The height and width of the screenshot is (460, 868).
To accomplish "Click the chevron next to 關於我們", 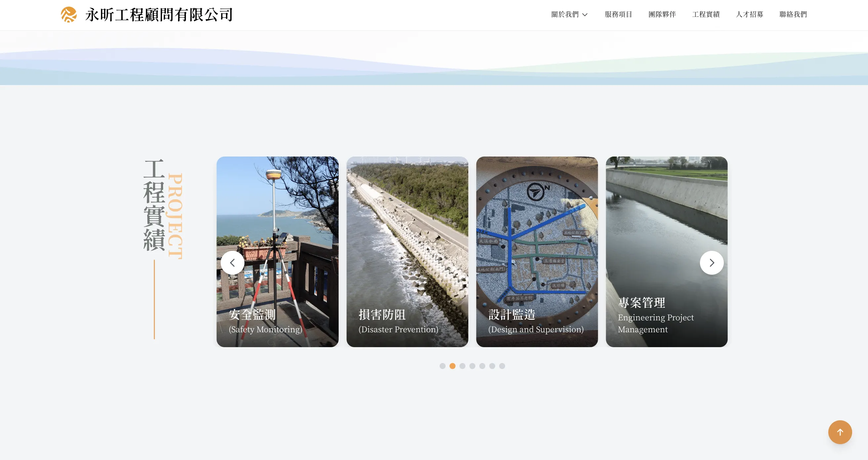I will coord(585,15).
